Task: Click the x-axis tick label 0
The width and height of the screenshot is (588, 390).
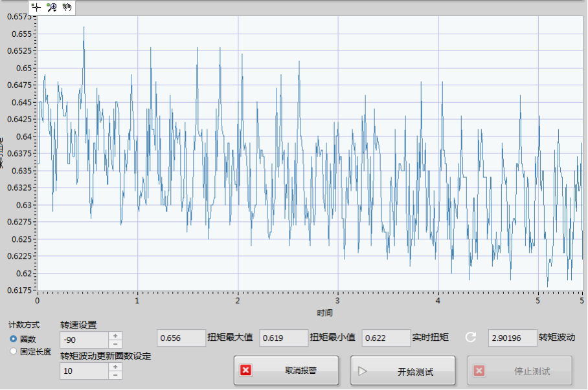Action: tap(37, 301)
